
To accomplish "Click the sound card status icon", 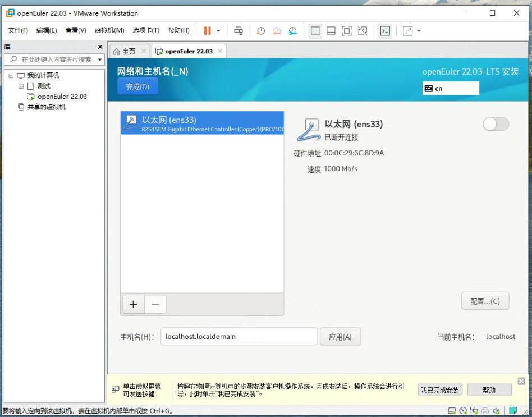I will tap(496, 411).
